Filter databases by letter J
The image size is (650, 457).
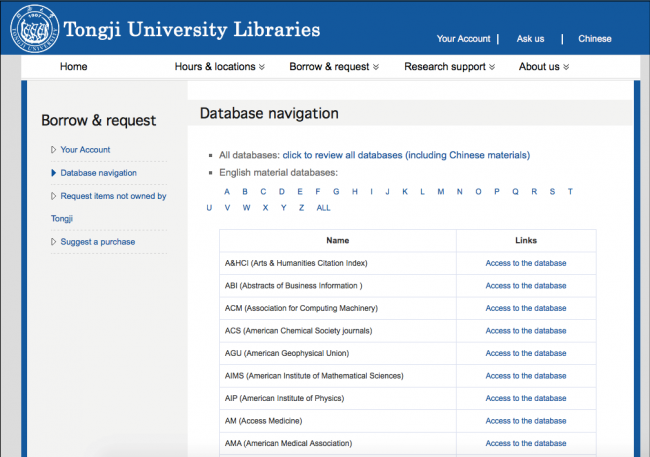pos(388,192)
